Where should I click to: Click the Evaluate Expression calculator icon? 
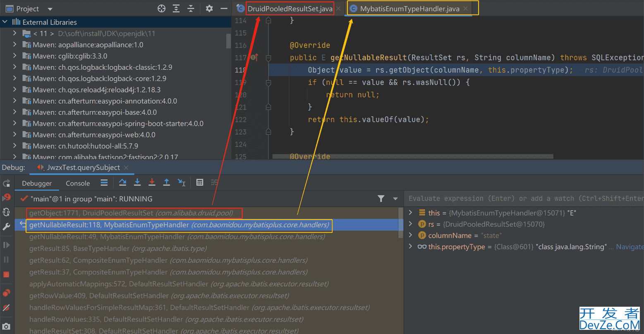pyautogui.click(x=200, y=182)
